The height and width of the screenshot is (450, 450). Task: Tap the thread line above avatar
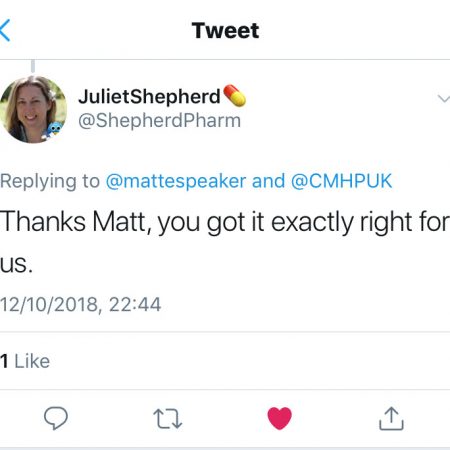33,66
